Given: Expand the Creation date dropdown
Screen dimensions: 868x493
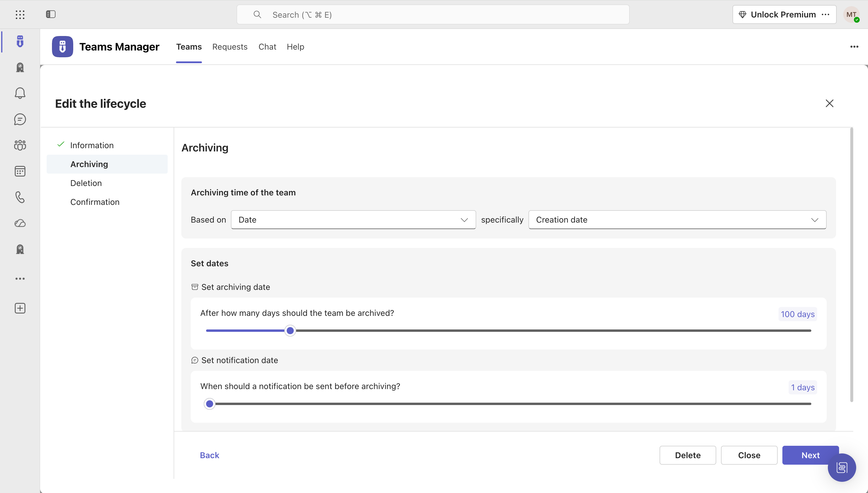Looking at the screenshot, I should (x=677, y=220).
